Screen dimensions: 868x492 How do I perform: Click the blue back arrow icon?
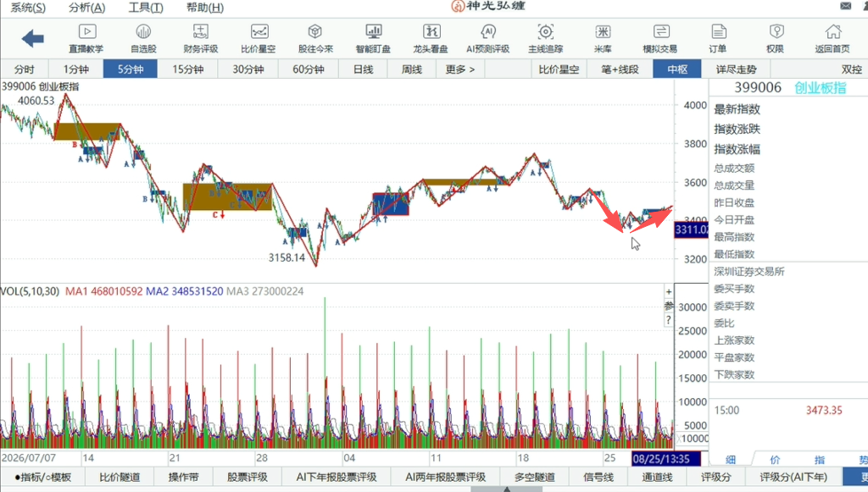[x=33, y=39]
